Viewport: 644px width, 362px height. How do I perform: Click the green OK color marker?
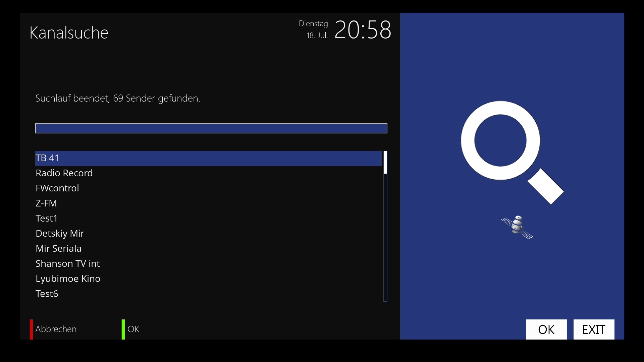point(123,329)
